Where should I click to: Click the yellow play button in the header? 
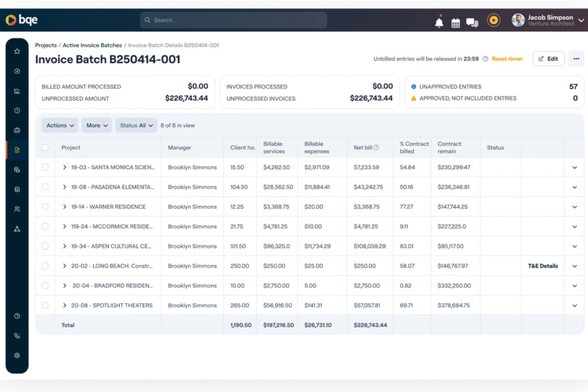coord(494,20)
